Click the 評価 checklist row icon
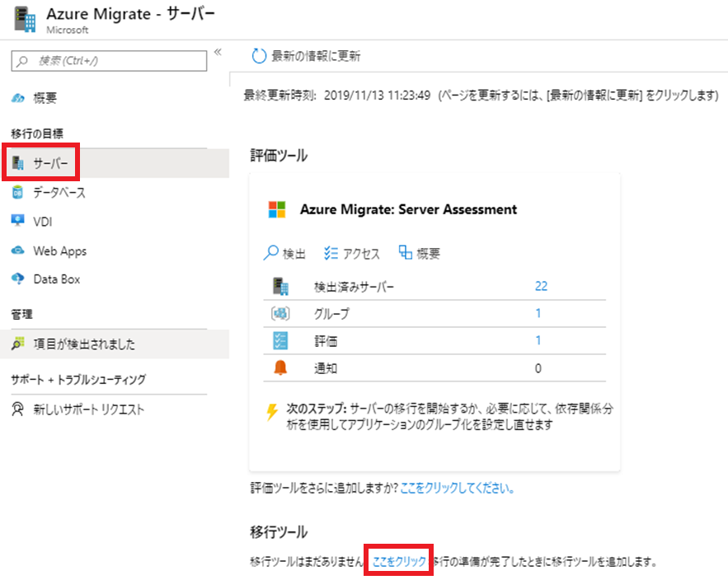This screenshot has height=580, width=728. 280,340
